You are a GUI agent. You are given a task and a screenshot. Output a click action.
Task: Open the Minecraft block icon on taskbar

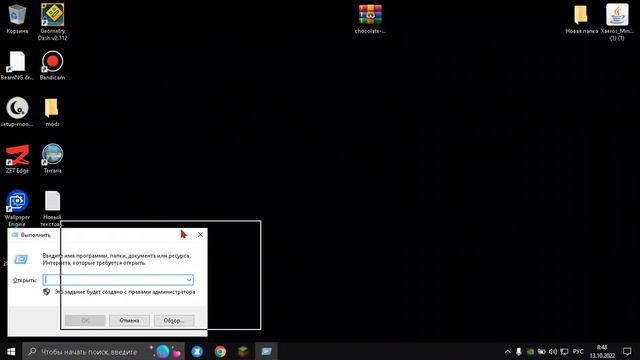pyautogui.click(x=243, y=351)
